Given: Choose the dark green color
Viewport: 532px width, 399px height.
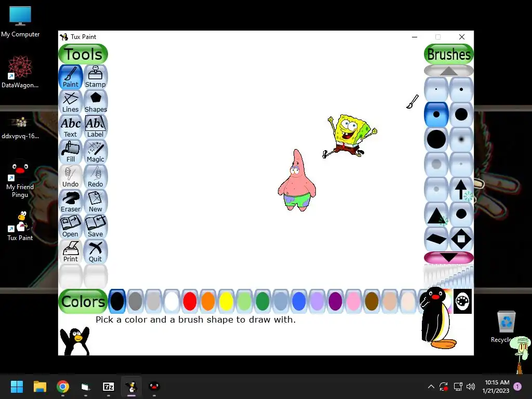Looking at the screenshot, I should 262,301.
